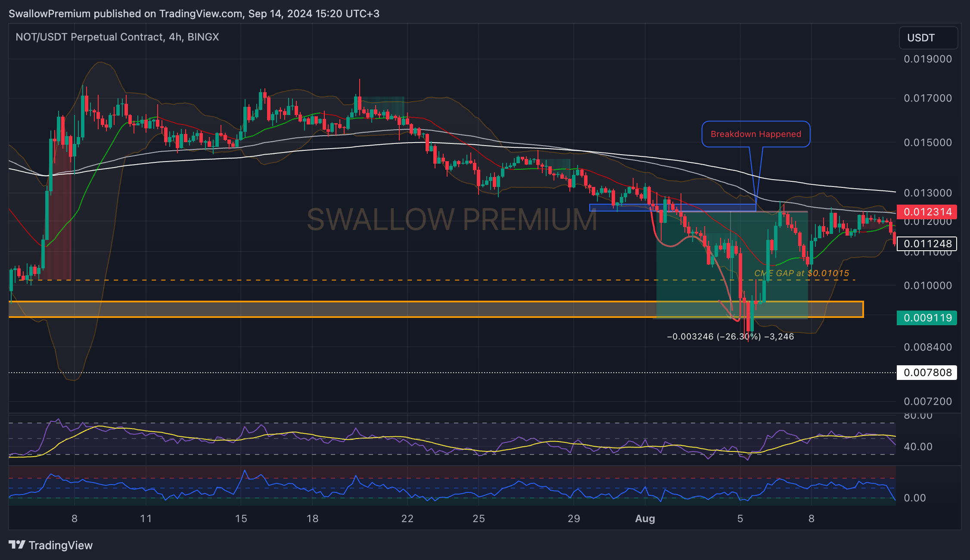Image resolution: width=970 pixels, height=560 pixels.
Task: Click the 0.010000 price axis label
Action: point(928,286)
